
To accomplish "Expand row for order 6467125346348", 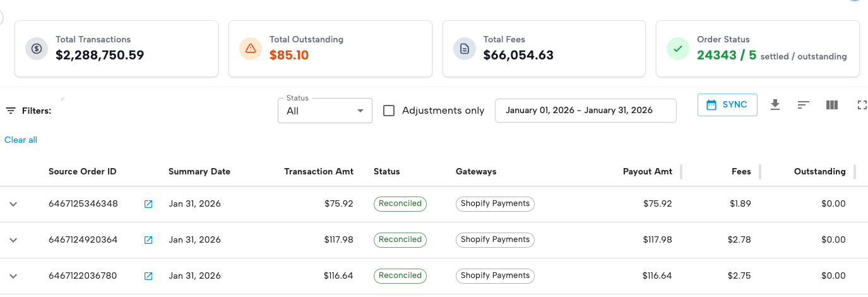I will coord(13,204).
